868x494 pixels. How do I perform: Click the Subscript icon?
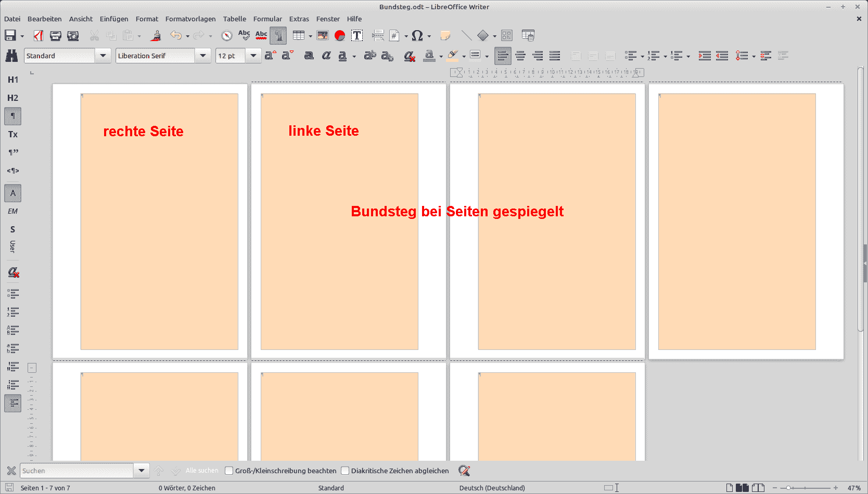click(387, 56)
